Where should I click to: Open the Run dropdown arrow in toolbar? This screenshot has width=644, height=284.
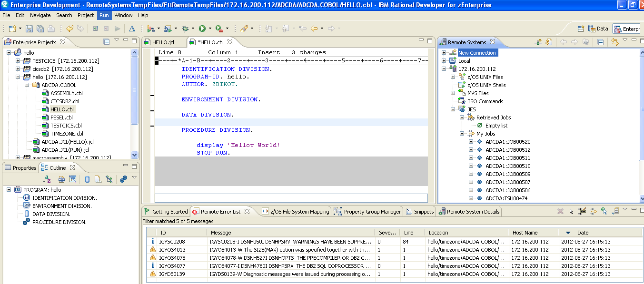coord(209,29)
